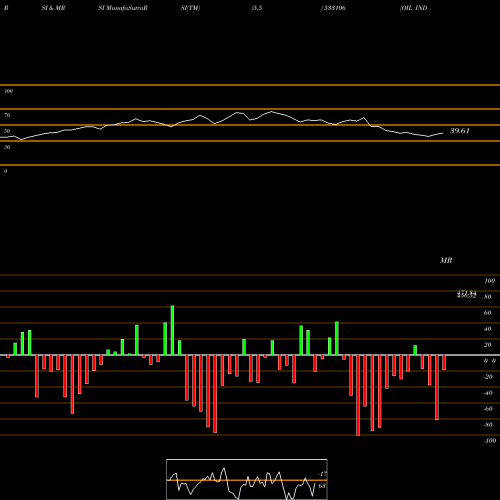Image resolution: width=500 pixels, height=500 pixels.
Task: Click the 30 level label on RSI axis
Action: coord(7,147)
